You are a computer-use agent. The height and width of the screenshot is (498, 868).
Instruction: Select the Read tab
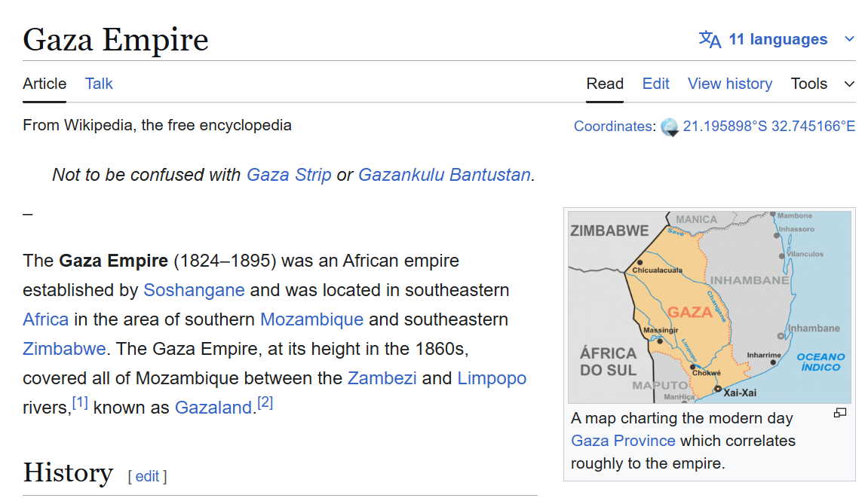[x=605, y=84]
